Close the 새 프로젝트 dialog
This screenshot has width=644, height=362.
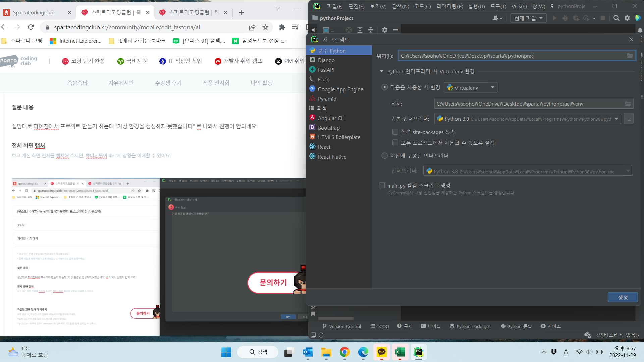pos(631,39)
